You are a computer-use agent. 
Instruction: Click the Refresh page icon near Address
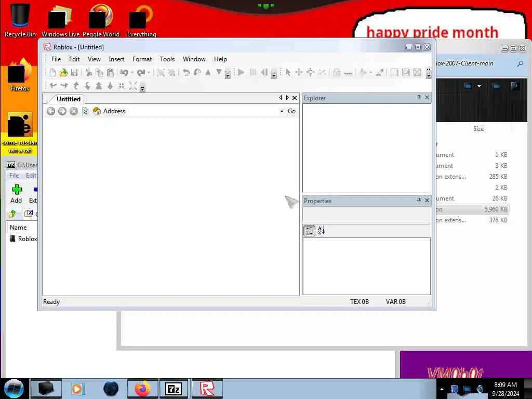[x=85, y=111]
